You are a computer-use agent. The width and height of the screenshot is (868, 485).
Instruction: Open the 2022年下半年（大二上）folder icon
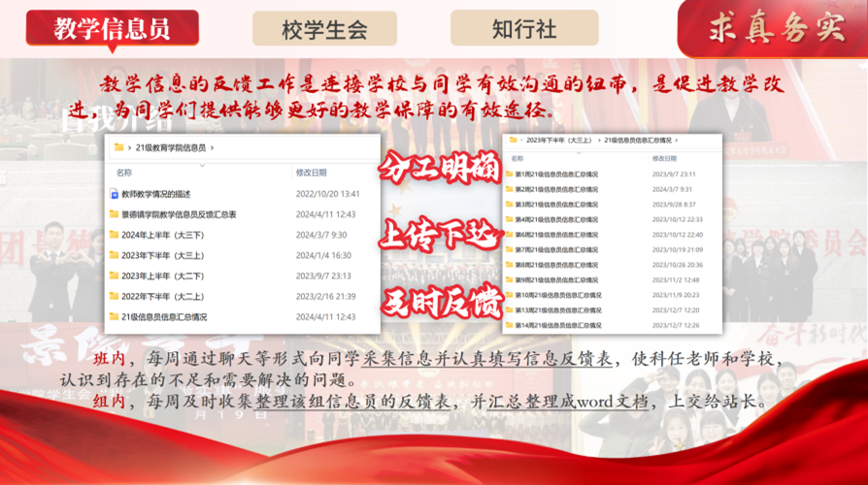pos(114,296)
